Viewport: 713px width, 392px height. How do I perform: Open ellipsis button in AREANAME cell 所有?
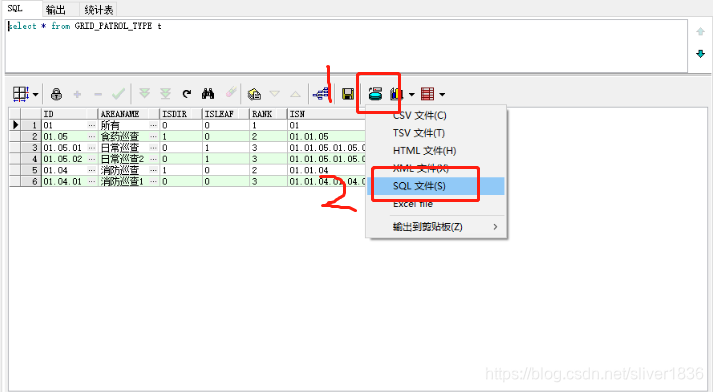[153, 125]
